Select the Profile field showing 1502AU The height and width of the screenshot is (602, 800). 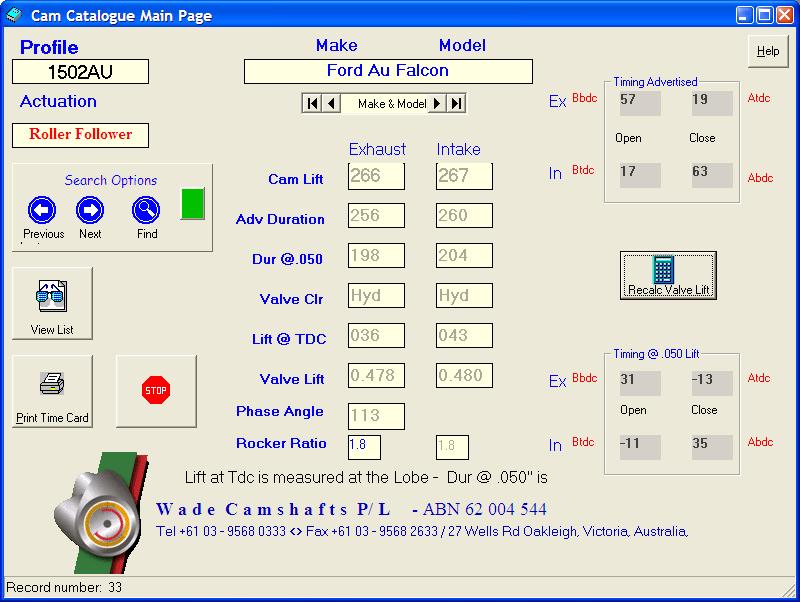[80, 72]
